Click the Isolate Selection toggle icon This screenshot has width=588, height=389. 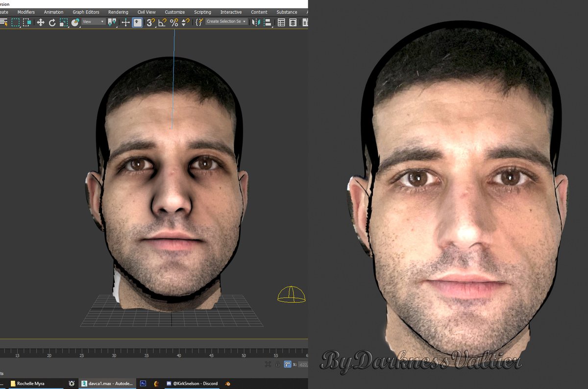click(x=268, y=364)
